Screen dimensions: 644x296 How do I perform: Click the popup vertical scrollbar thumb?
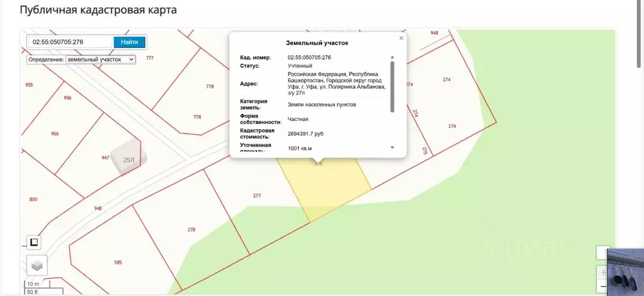click(x=392, y=85)
